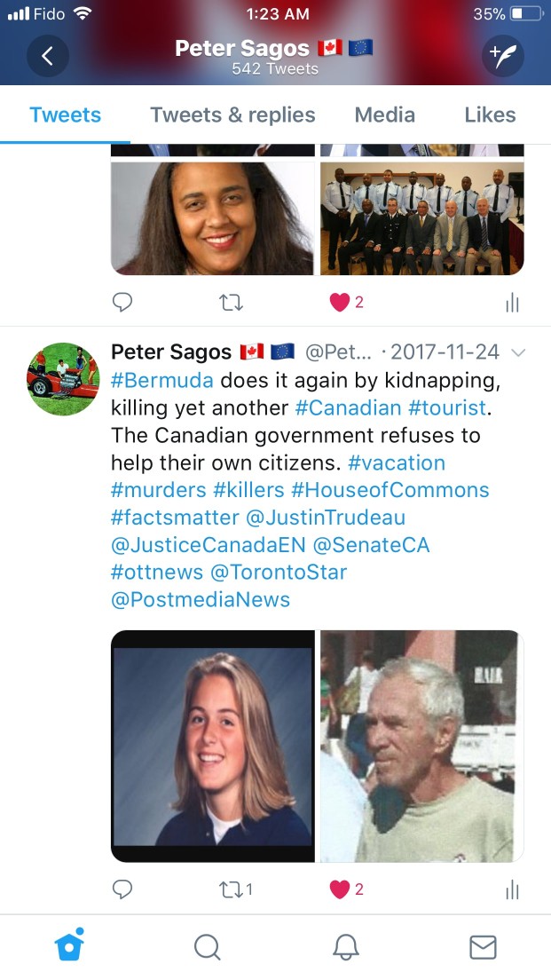Open the Likes tab
Image resolution: width=551 pixels, height=980 pixels.
[x=491, y=115]
